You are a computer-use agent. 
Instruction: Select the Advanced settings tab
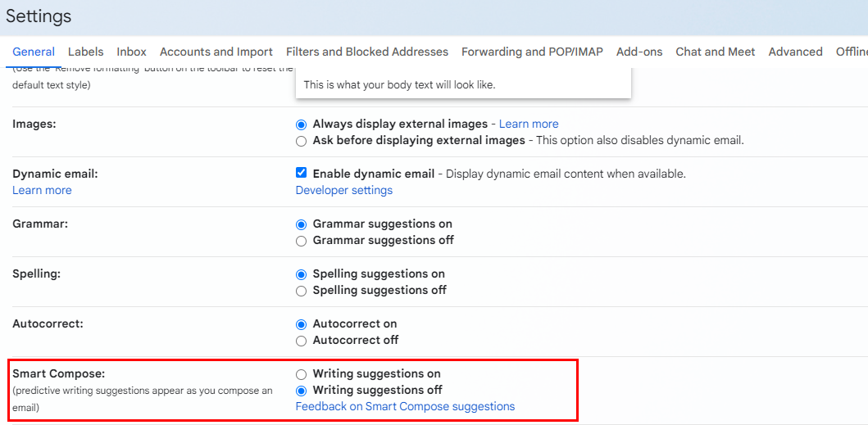pos(795,52)
